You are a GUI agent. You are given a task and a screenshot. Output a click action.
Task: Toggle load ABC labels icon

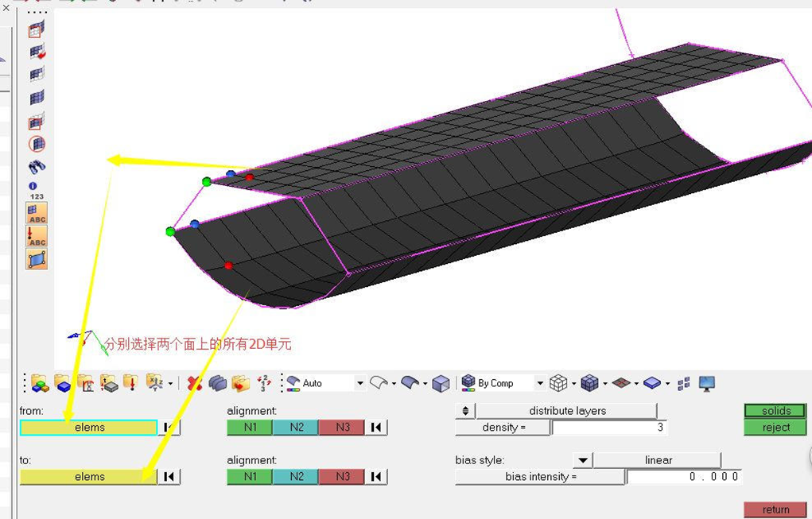click(37, 236)
